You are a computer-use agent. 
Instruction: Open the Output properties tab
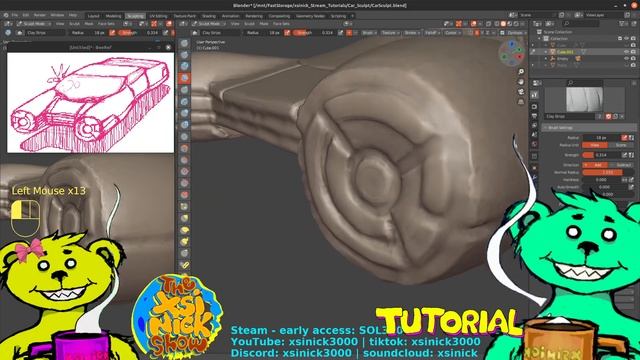pos(534,116)
